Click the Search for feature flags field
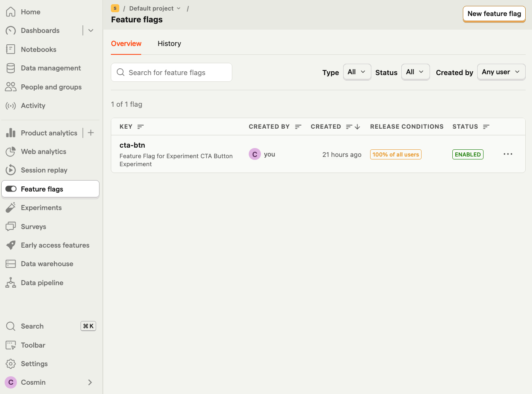The height and width of the screenshot is (394, 532). coord(172,73)
